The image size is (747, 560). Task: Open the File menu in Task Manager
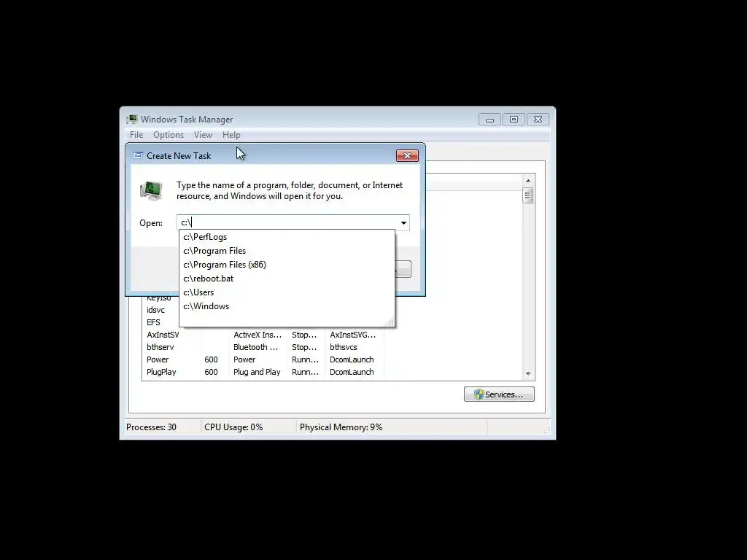tap(136, 135)
